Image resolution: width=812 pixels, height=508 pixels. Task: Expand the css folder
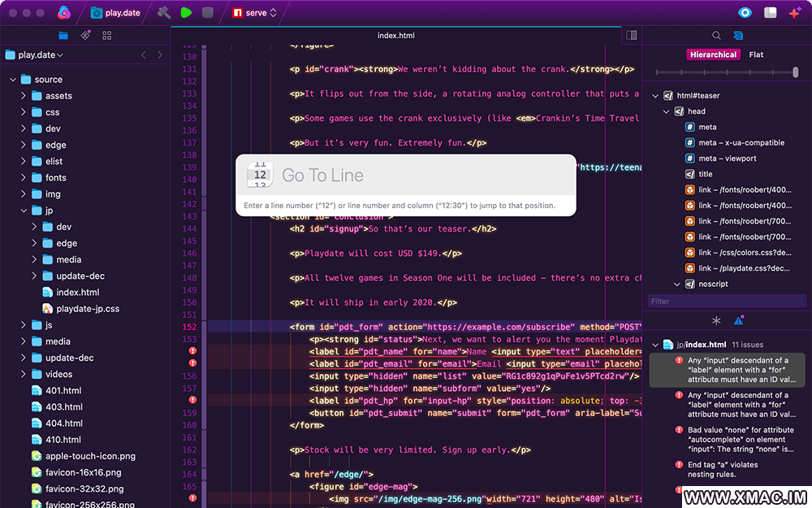24,112
